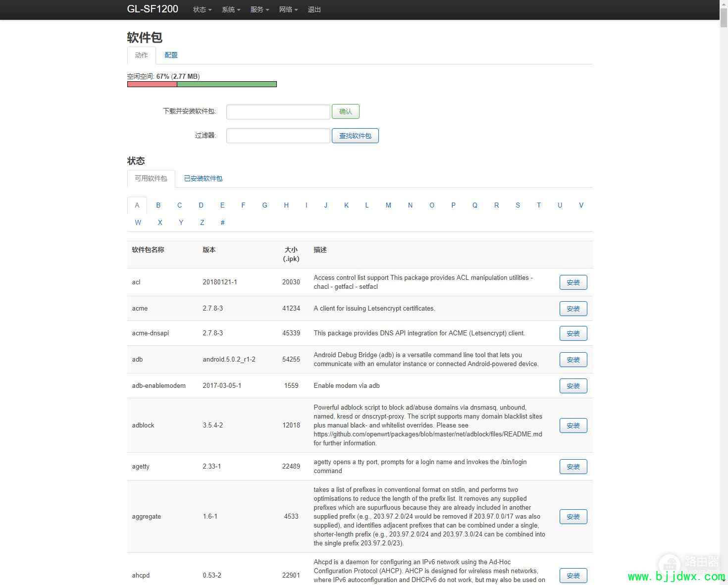The image size is (728, 585).
Task: Select letter L package filter
Action: (367, 205)
